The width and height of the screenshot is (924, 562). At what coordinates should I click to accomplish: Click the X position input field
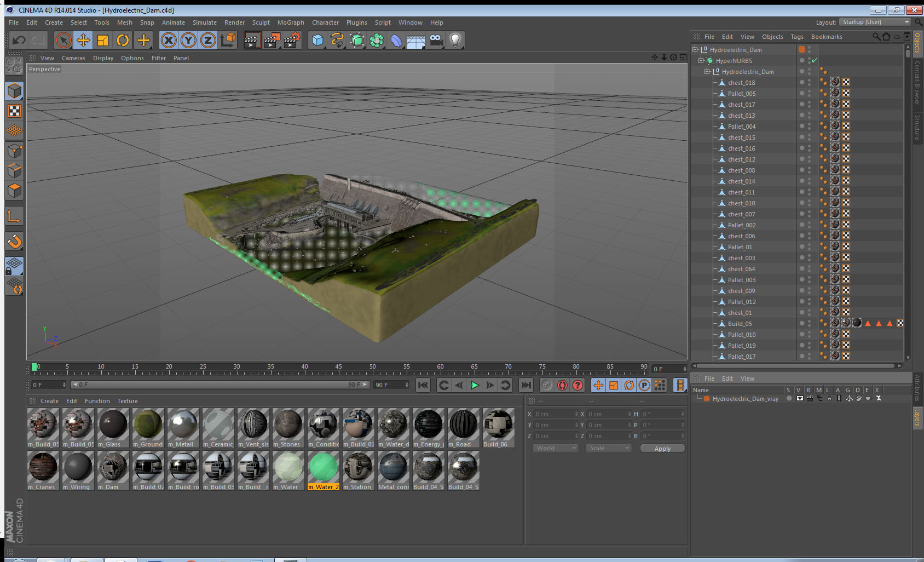click(556, 414)
